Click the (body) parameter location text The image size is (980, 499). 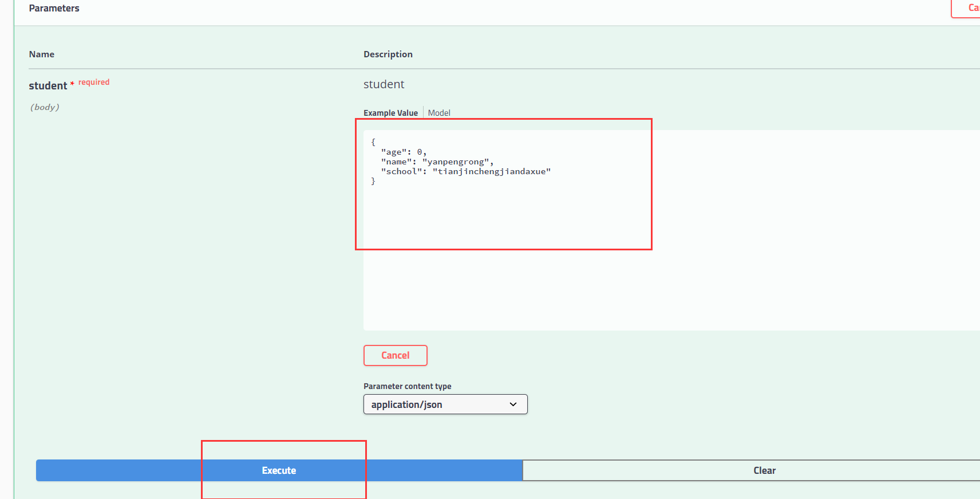pos(45,107)
